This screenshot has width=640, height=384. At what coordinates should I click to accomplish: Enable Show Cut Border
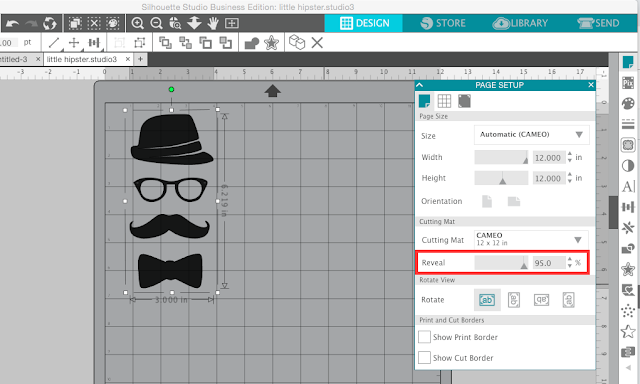tap(424, 358)
